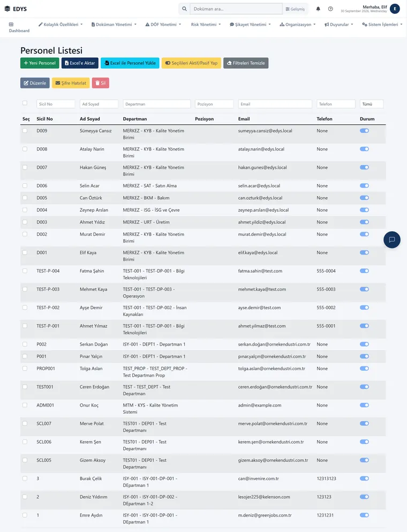
Task: Click the red Sil delete button
Action: click(100, 83)
